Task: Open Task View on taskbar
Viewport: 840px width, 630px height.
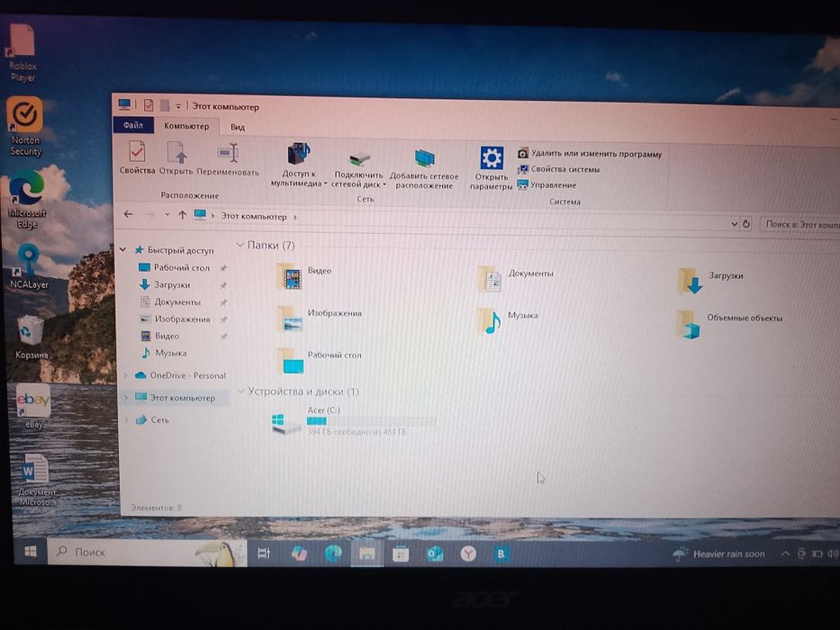Action: click(264, 553)
